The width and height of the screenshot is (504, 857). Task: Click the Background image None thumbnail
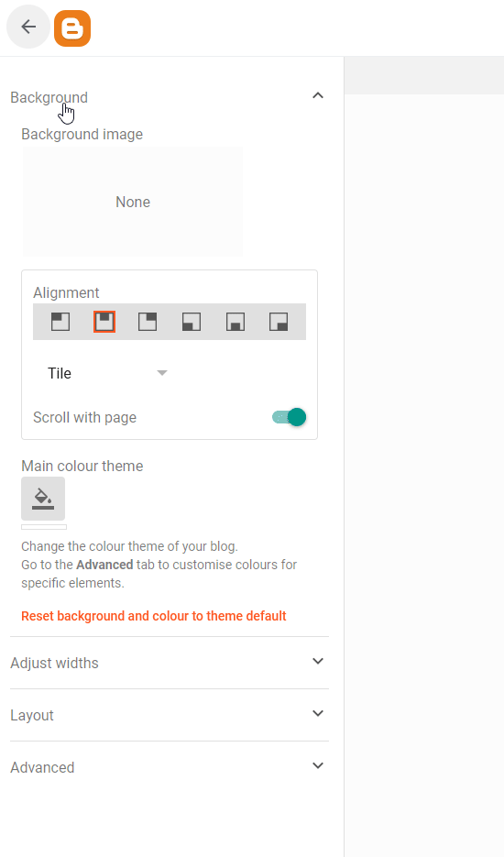click(x=133, y=202)
